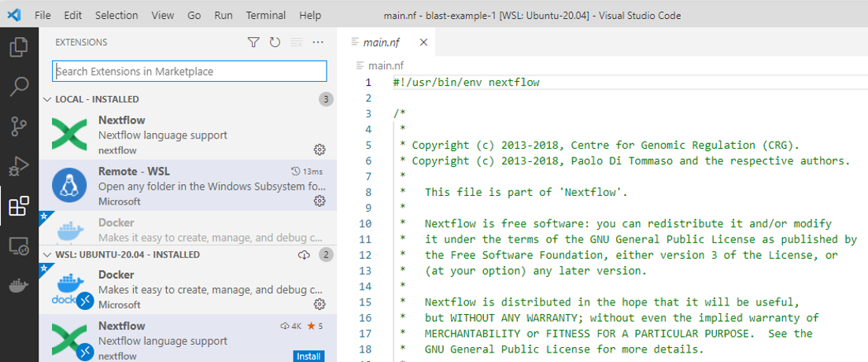Open the Search view in activity bar
Screen dimensions: 868x362
coord(18,87)
